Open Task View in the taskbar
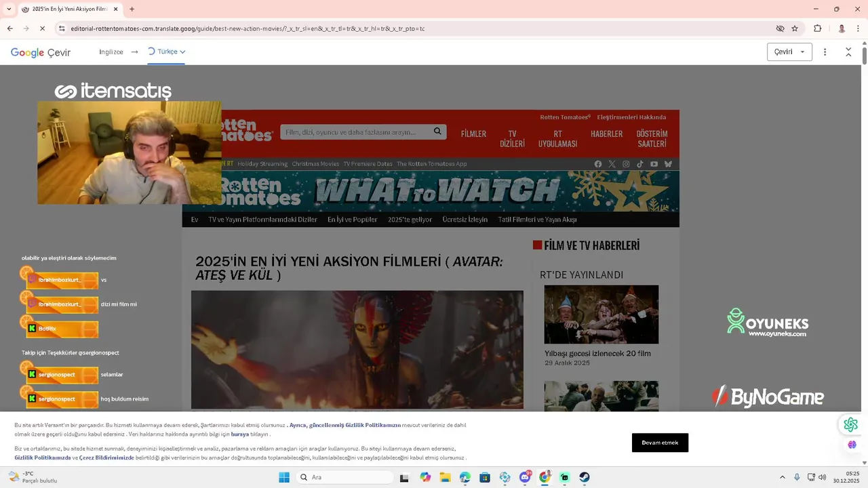The height and width of the screenshot is (488, 868). pos(404,477)
